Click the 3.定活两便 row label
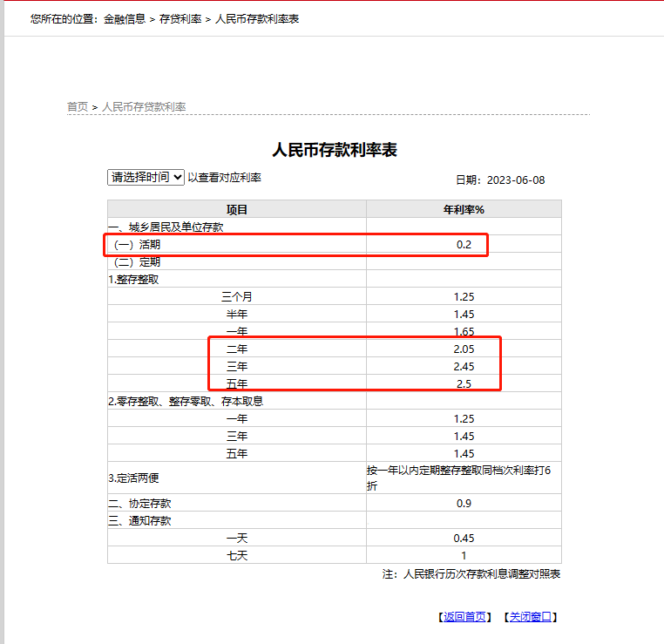The width and height of the screenshot is (664, 644). (133, 478)
